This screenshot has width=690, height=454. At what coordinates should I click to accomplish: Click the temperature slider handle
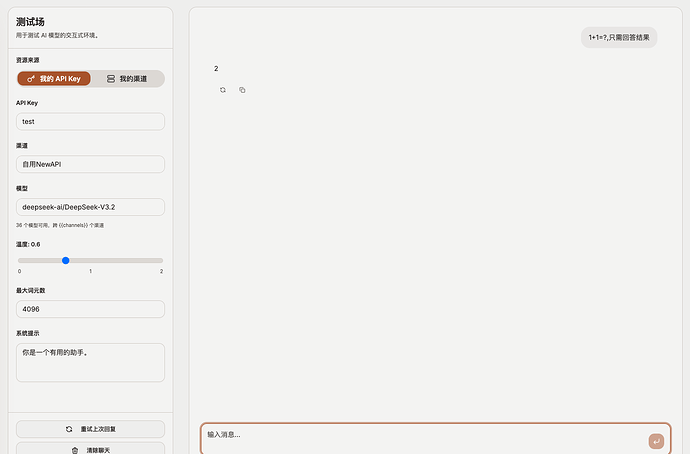66,260
